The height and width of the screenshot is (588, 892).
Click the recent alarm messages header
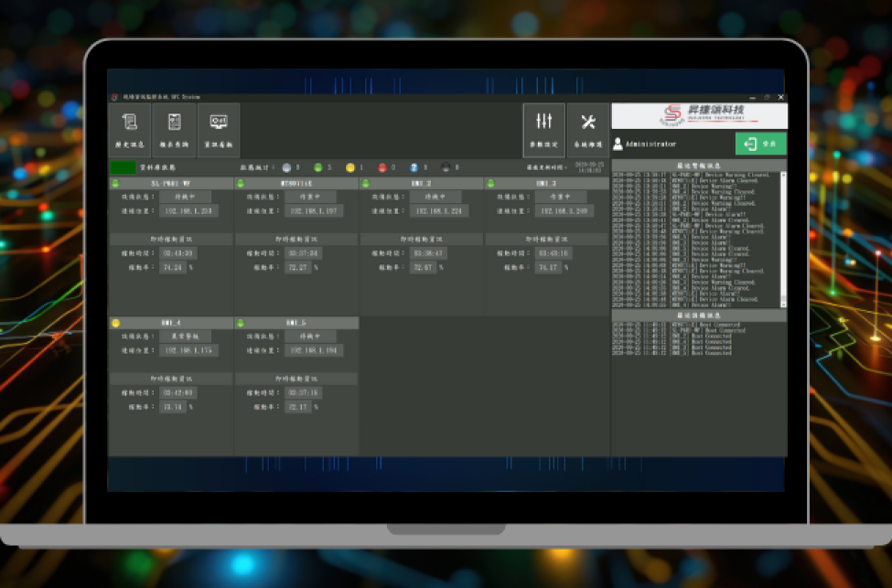pyautogui.click(x=699, y=166)
